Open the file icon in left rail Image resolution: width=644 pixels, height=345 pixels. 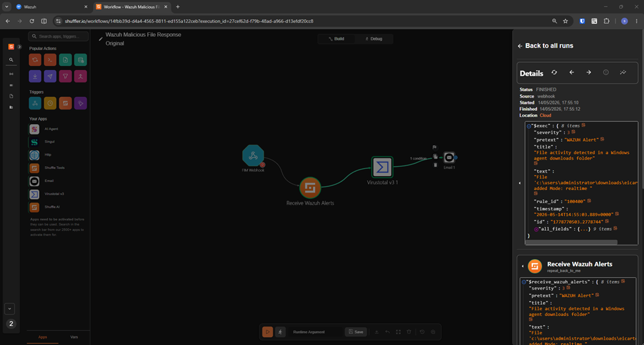11,96
